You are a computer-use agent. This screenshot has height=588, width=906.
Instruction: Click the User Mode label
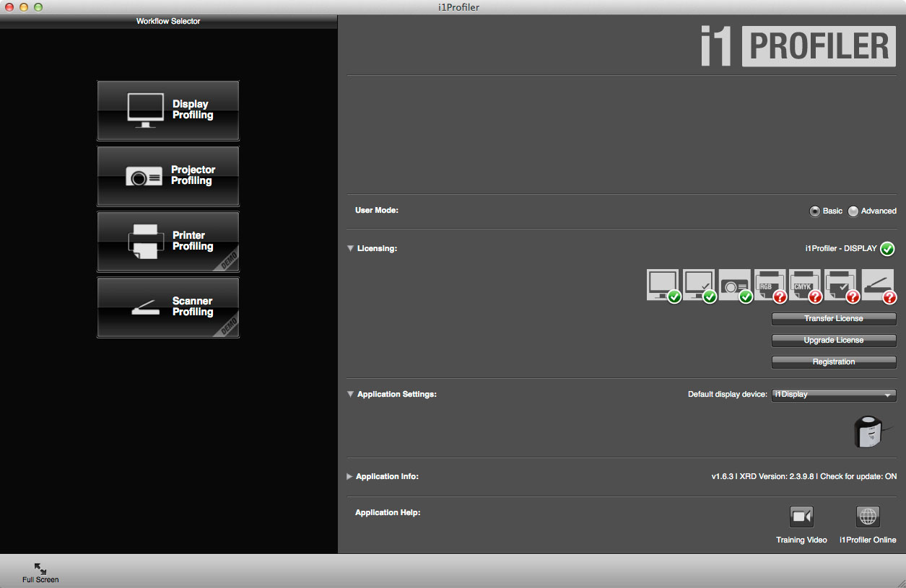(377, 211)
